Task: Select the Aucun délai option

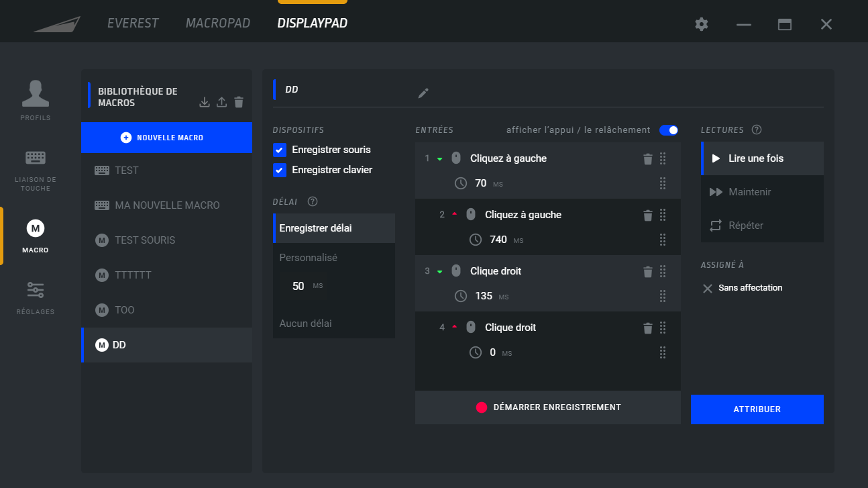Action: click(306, 324)
